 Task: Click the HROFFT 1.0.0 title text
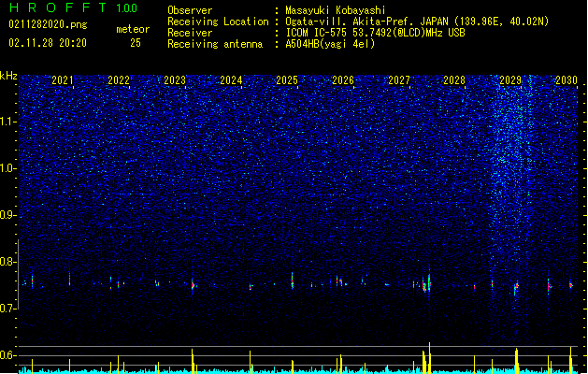pos(74,7)
